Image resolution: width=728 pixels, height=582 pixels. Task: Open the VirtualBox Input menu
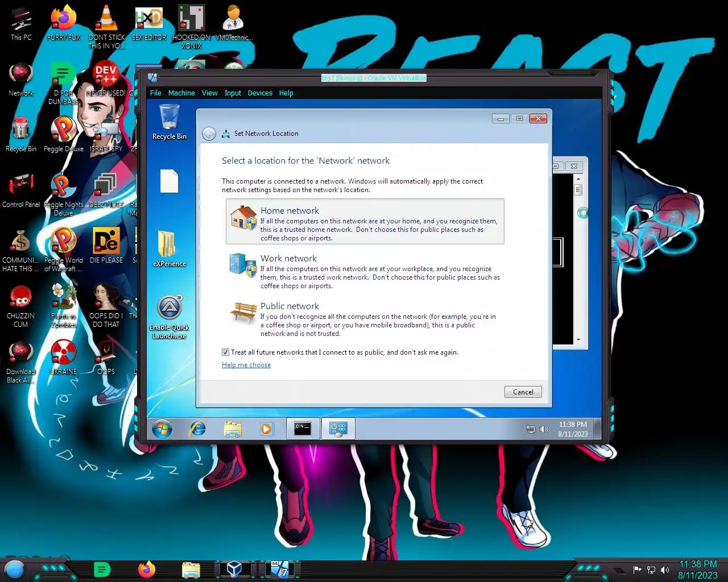[x=233, y=93]
